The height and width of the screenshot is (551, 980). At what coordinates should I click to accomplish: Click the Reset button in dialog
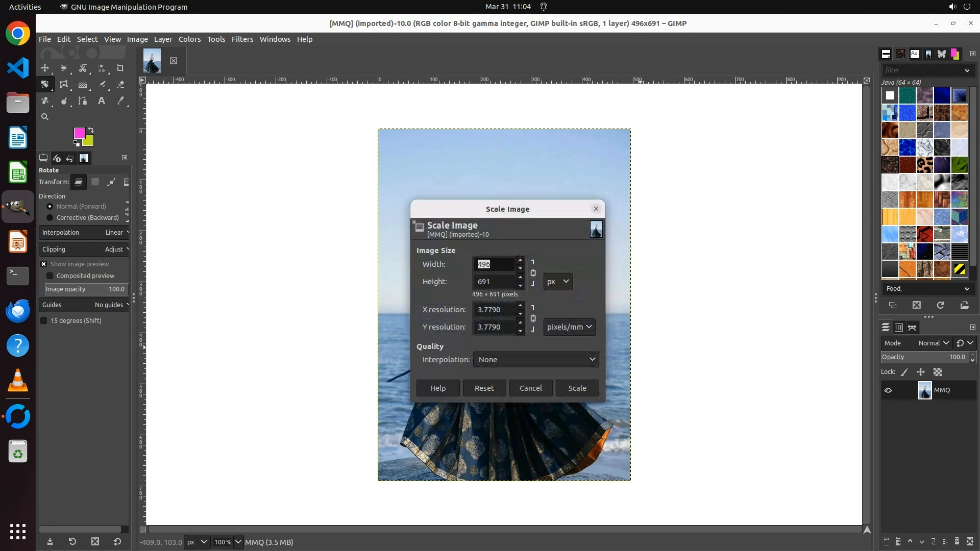484,388
